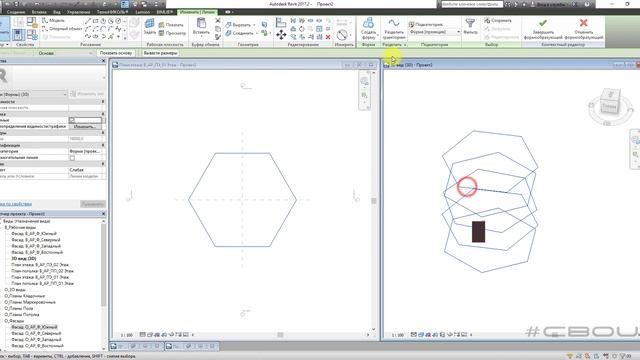
Task: Click the Sign In button in title bar
Action: pos(550,4)
